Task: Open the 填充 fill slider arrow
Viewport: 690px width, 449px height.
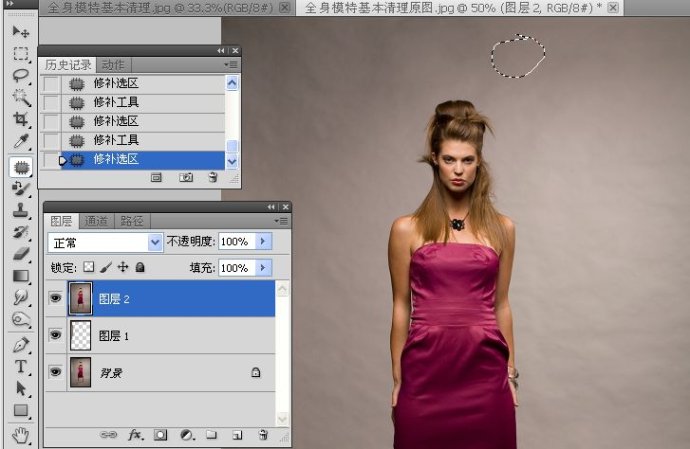Action: [x=263, y=268]
